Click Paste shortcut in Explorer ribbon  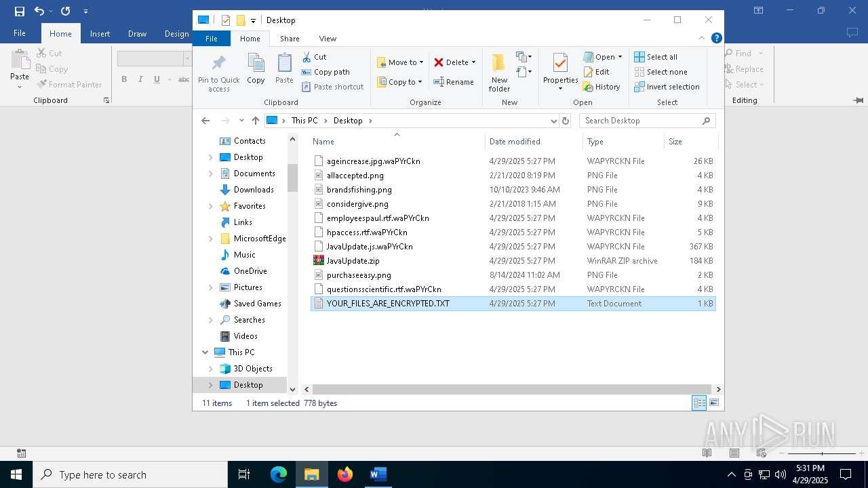point(332,87)
